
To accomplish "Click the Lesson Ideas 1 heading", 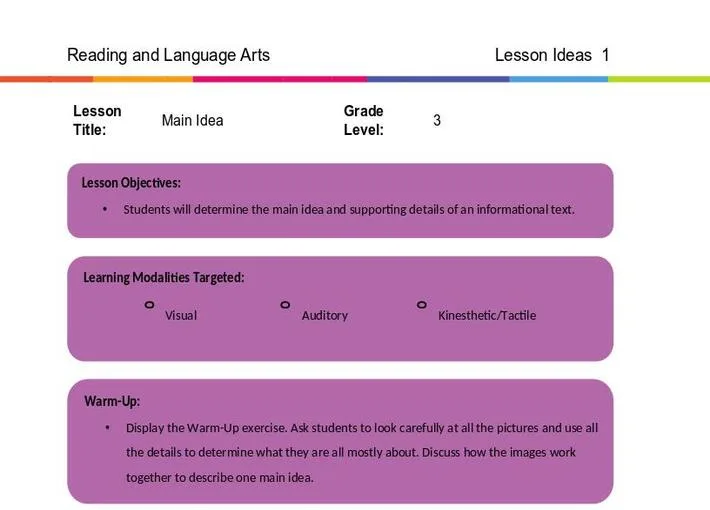I will [x=552, y=55].
